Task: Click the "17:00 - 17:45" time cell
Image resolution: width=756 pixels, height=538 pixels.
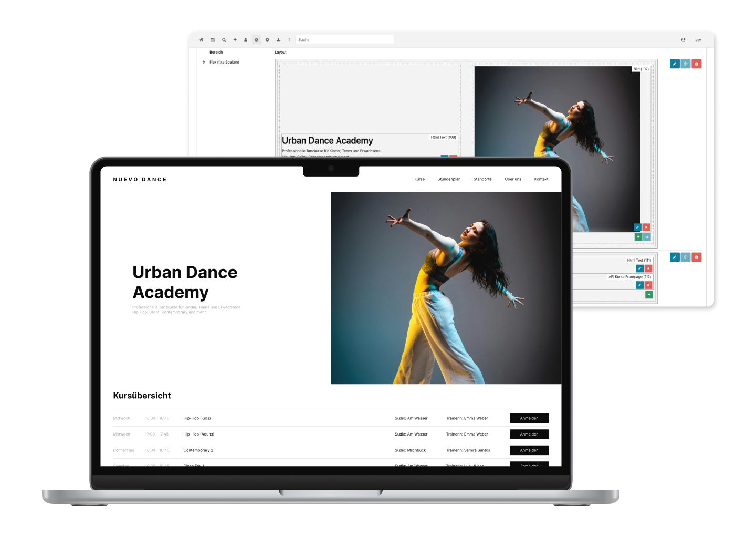Action: coord(157,434)
